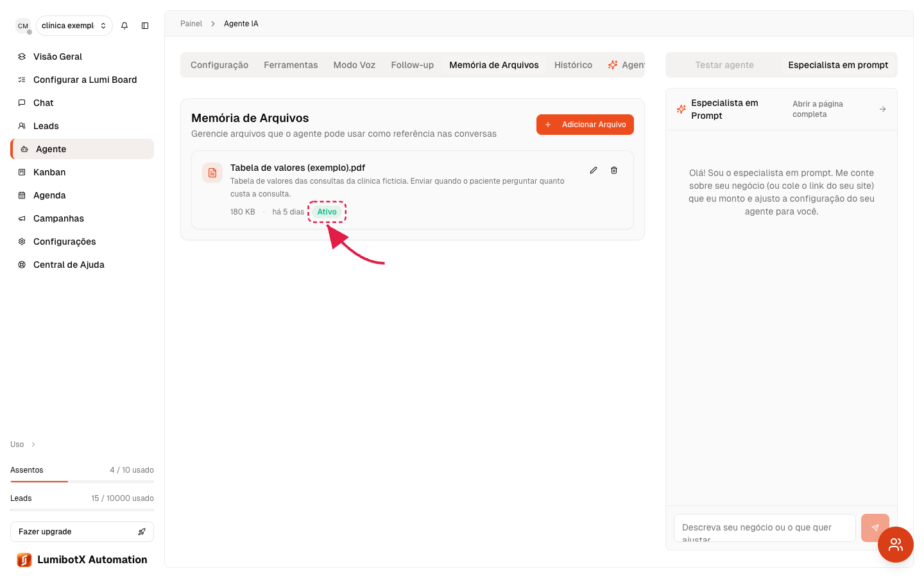This screenshot has width=924, height=578.
Task: Open the clínica exemplo workspace switcher
Action: point(74,26)
